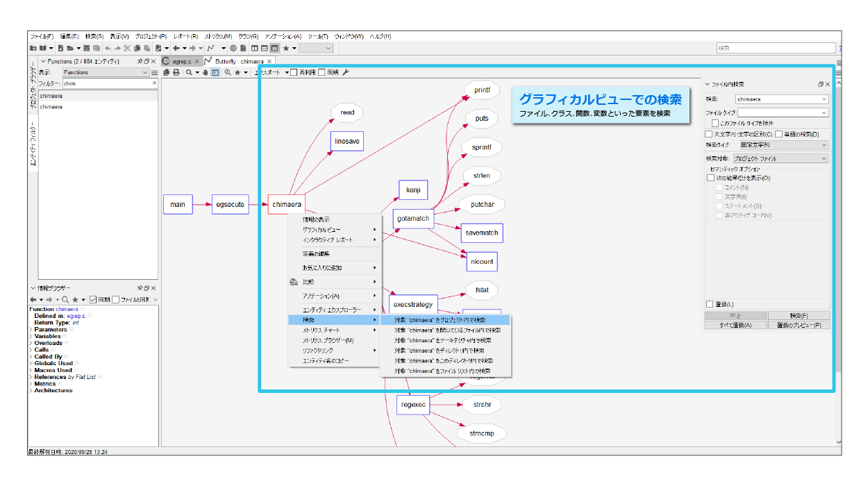Open the 検索タイプ dropdown
Screen dimensions: 868x486
click(x=784, y=145)
